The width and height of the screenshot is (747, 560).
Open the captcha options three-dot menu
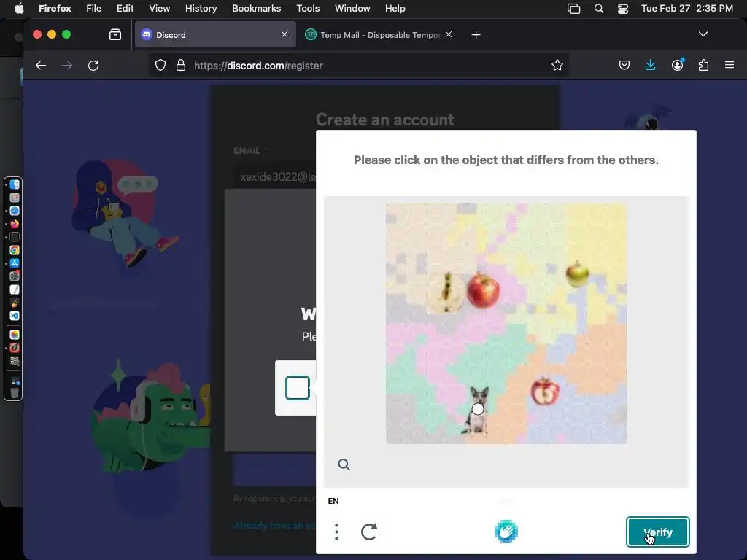point(336,532)
